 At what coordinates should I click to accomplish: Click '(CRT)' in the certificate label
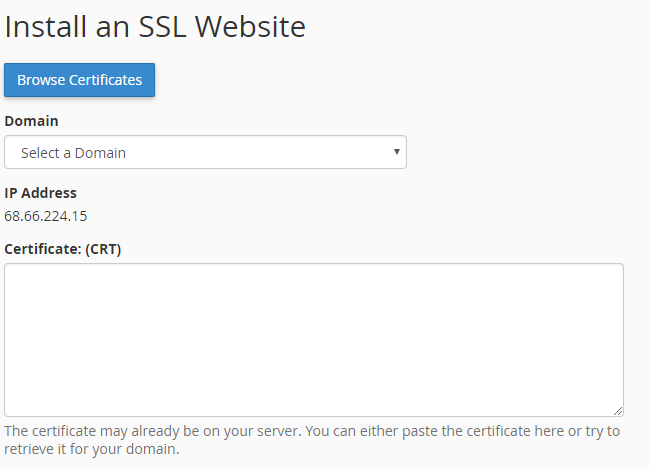click(x=103, y=249)
